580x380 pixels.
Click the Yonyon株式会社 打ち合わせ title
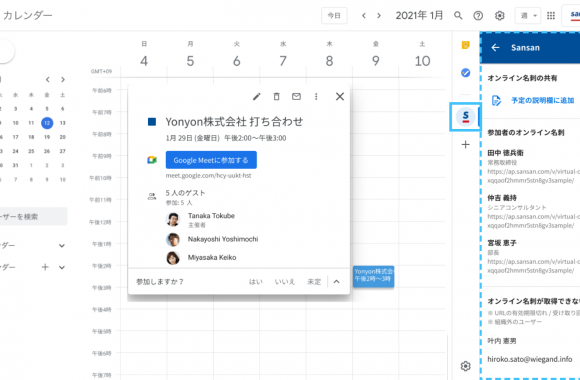coord(234,122)
